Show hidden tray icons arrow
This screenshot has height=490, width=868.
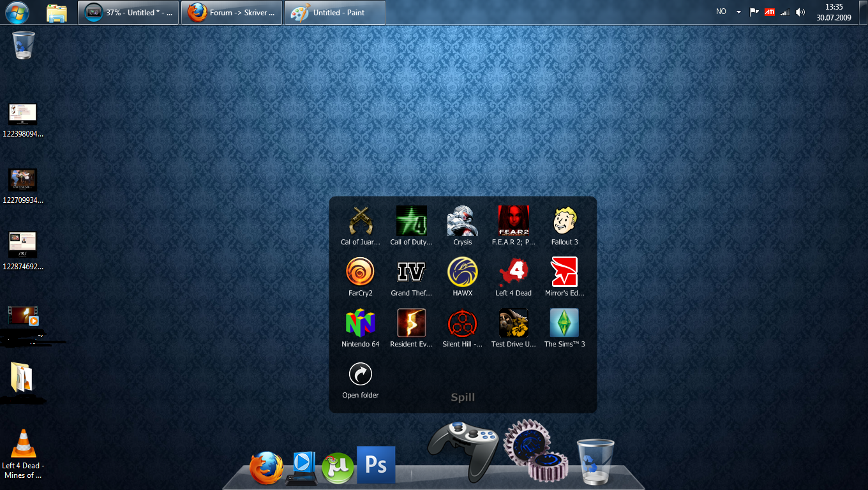(x=738, y=11)
